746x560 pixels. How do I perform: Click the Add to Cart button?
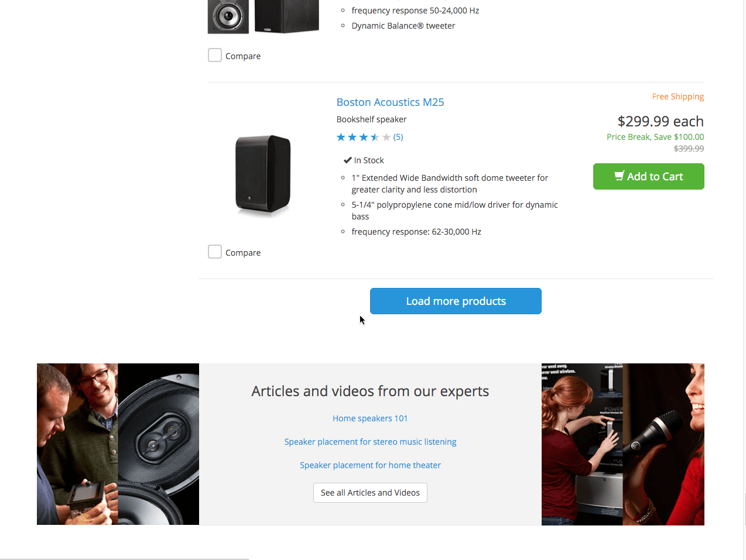(648, 177)
